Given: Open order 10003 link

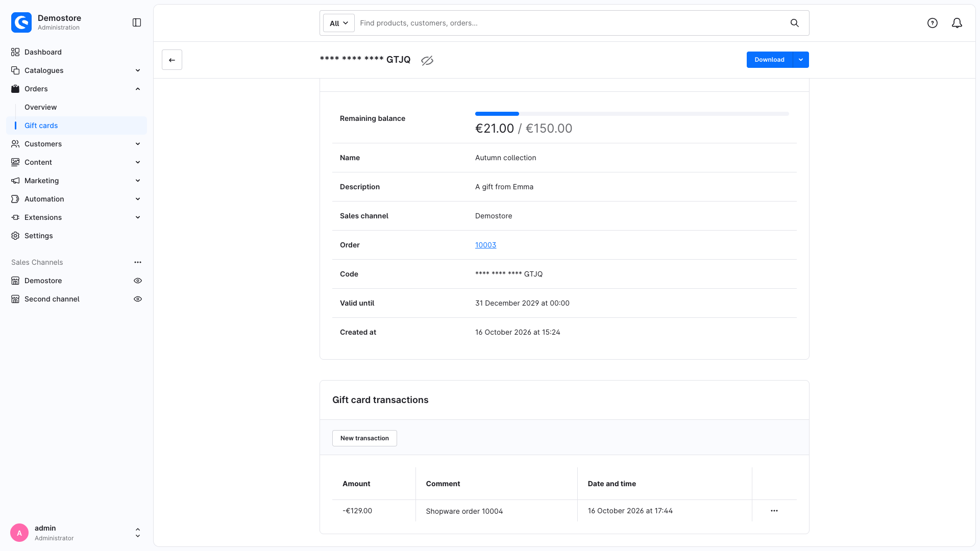Looking at the screenshot, I should [485, 245].
